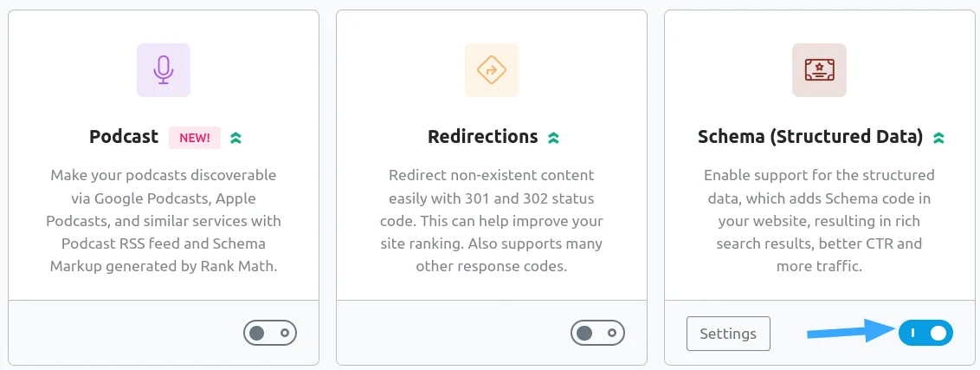Click the Redirections arrow sign icon

pyautogui.click(x=491, y=70)
